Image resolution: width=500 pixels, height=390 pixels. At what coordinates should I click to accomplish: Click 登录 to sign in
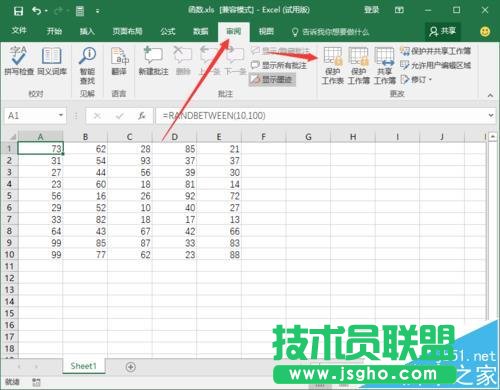click(371, 10)
